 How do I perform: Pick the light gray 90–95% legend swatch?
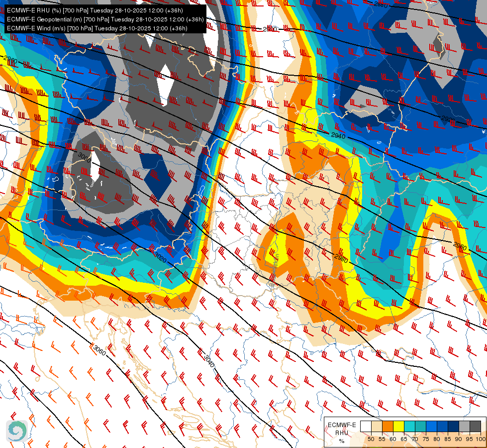[x=464, y=426]
